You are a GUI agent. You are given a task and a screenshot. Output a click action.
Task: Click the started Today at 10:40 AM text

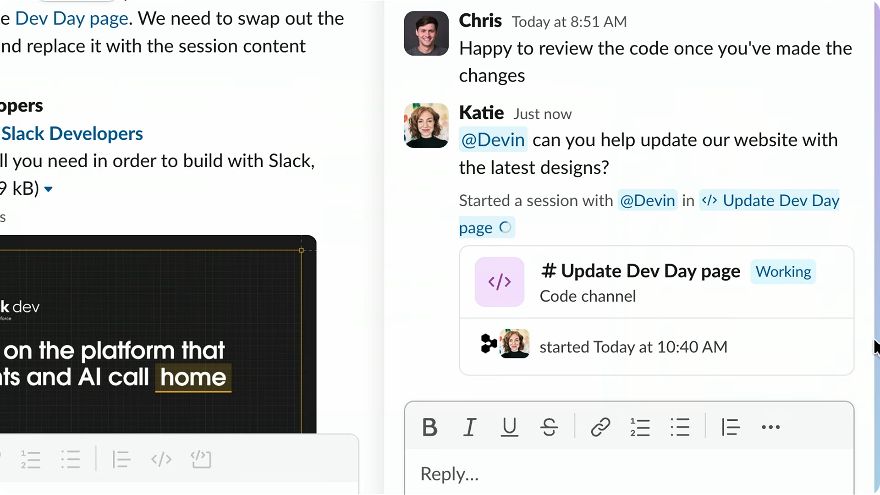point(633,347)
